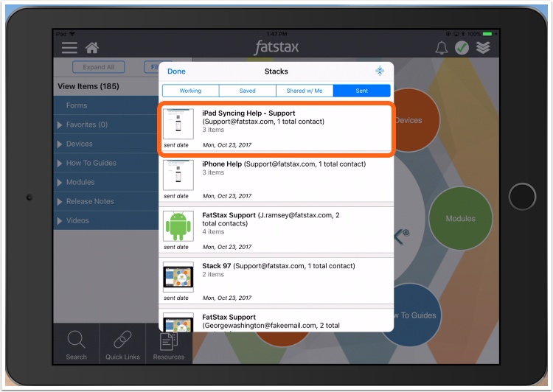Tap the green Modules circle
This screenshot has width=553, height=392.
pos(460,219)
